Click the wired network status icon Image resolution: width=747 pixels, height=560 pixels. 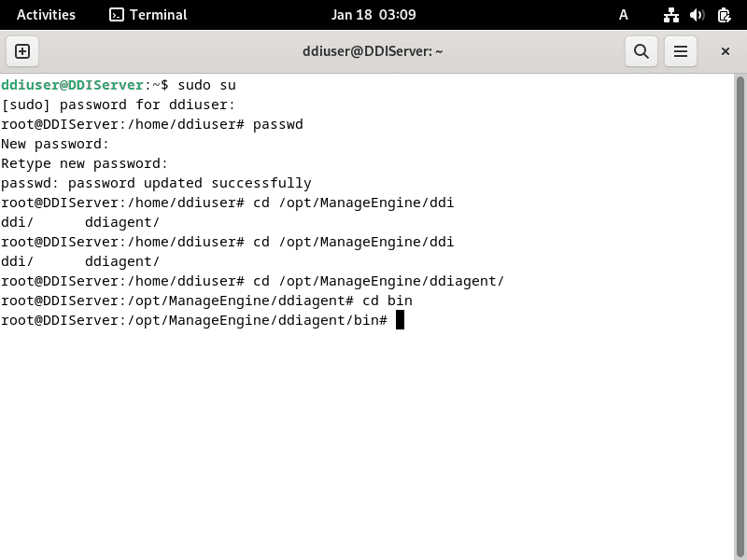pyautogui.click(x=670, y=15)
